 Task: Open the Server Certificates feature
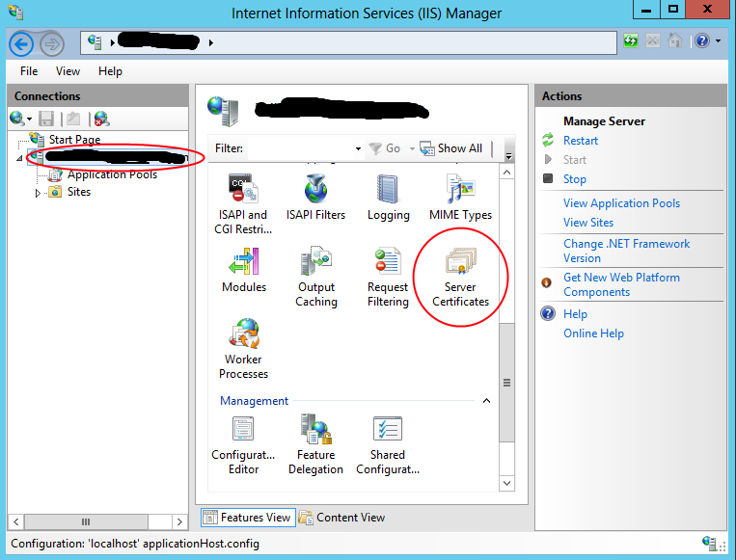pos(460,277)
